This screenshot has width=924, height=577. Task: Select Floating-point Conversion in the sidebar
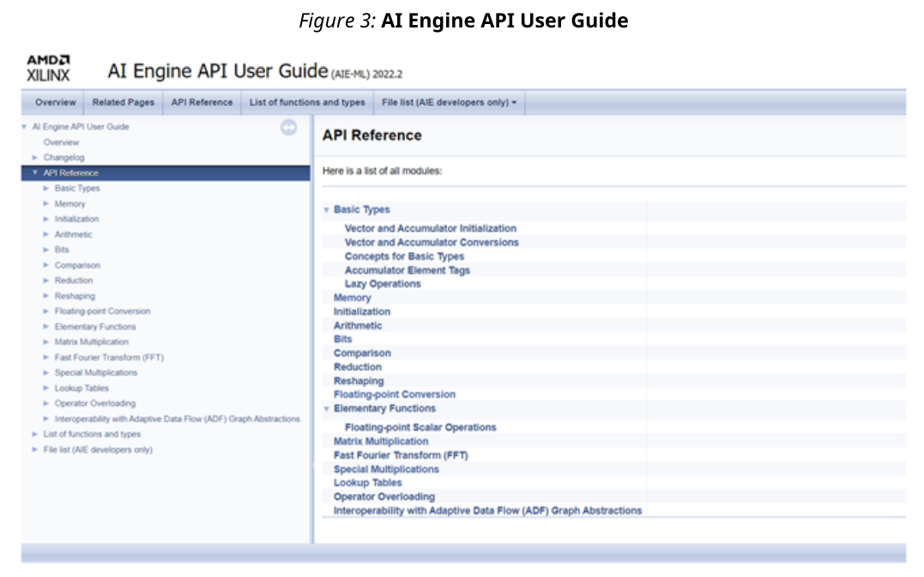(x=103, y=311)
